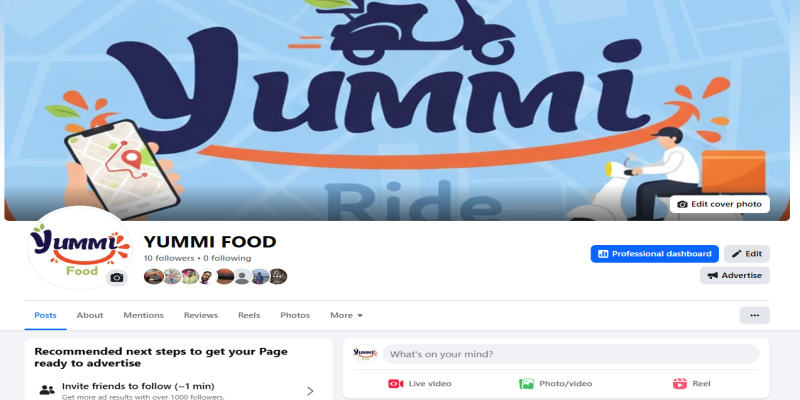Click the Edit cover photo button

[x=719, y=204]
